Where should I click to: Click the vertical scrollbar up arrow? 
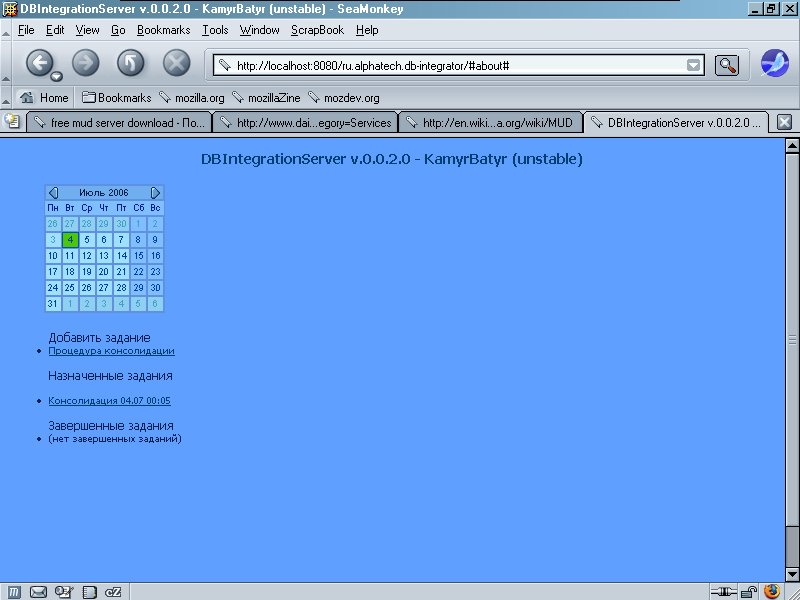792,146
